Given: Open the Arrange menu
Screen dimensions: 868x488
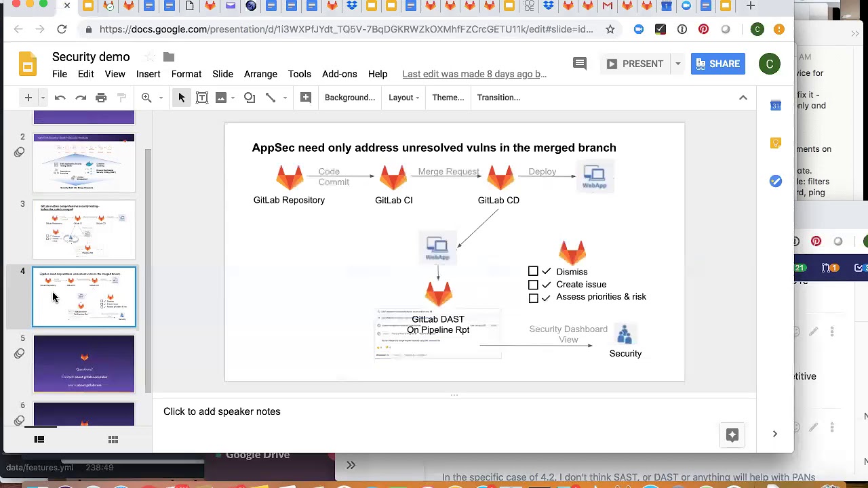Looking at the screenshot, I should tap(260, 74).
